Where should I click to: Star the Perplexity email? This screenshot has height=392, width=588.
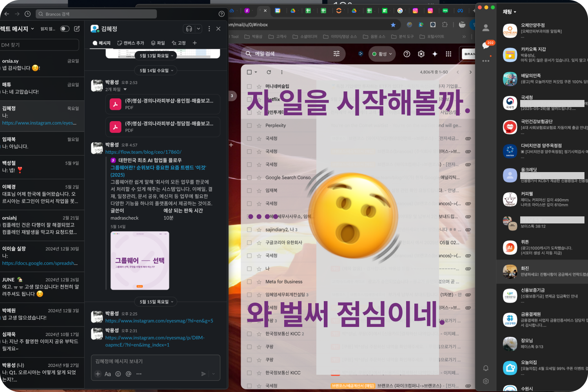pos(259,126)
